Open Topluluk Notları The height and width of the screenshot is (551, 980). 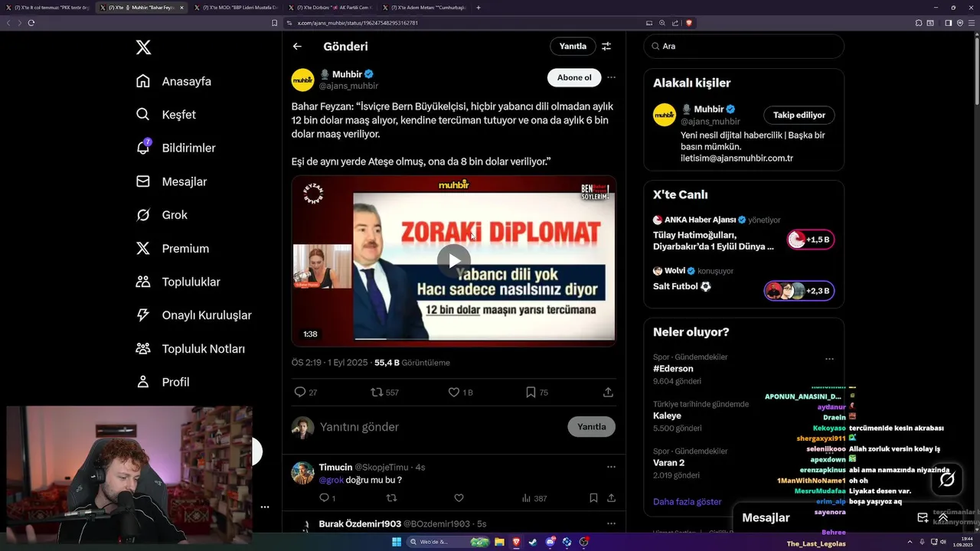(191, 349)
